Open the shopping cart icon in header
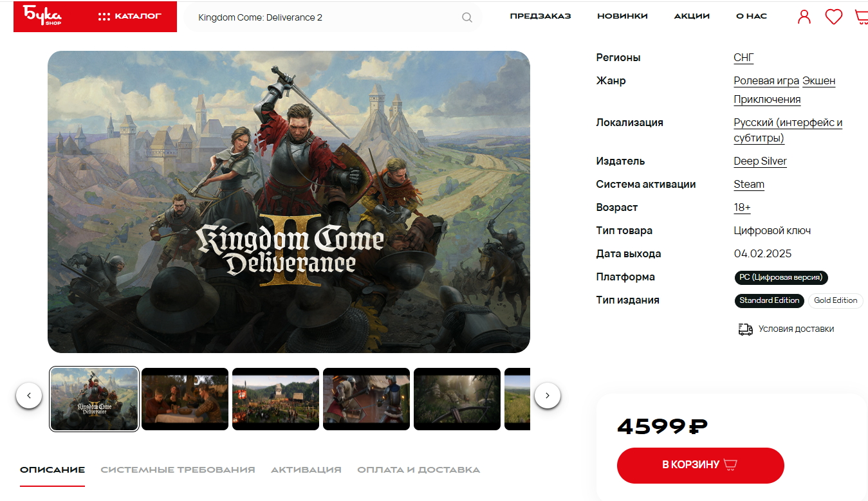 coord(862,17)
